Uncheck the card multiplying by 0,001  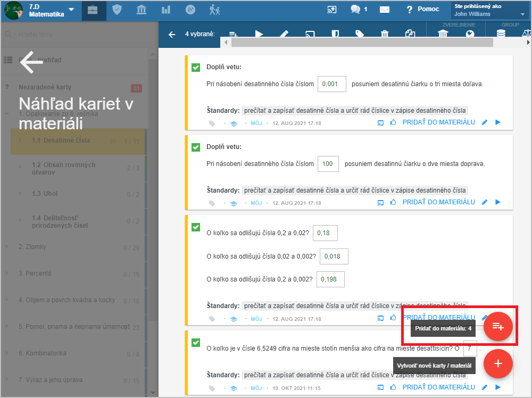coord(196,68)
